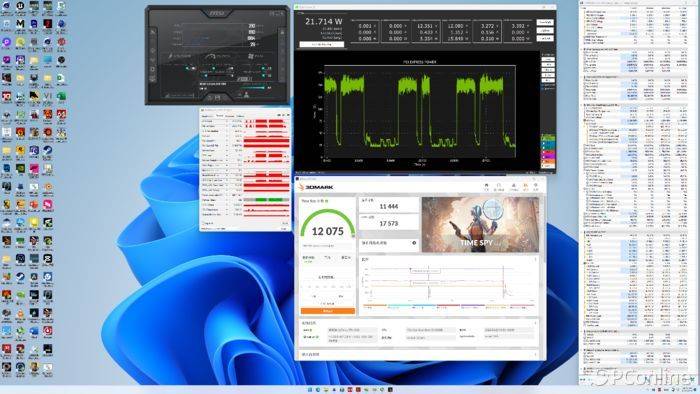Click the GPU-Z screenshot camera icon

click(x=279, y=115)
